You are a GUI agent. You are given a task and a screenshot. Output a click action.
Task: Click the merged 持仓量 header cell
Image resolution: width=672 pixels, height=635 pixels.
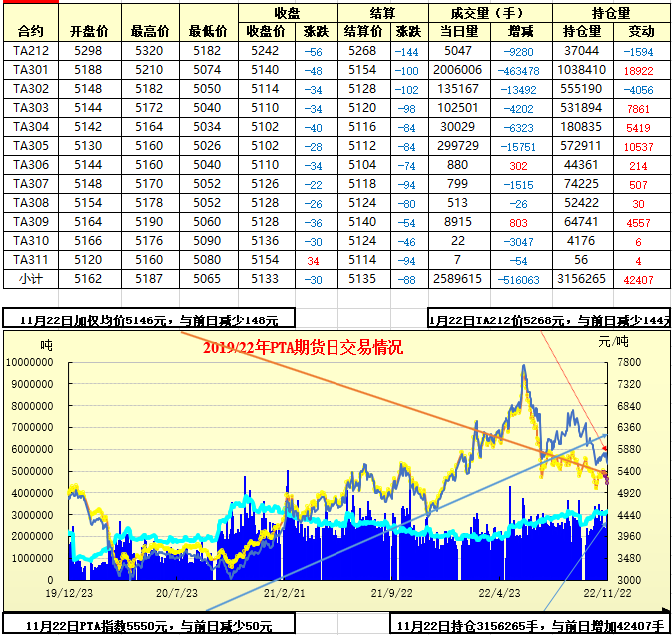click(611, 13)
